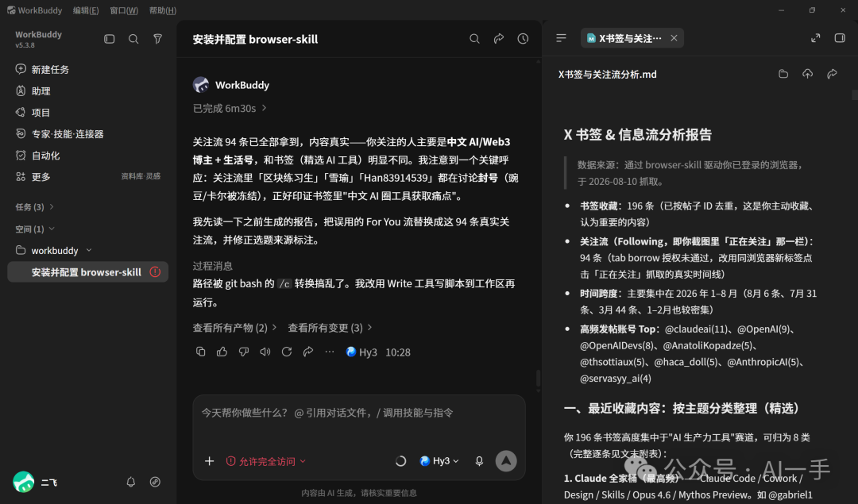Toggle the right side panel layout
Image resolution: width=858 pixels, height=504 pixels.
[x=840, y=38]
